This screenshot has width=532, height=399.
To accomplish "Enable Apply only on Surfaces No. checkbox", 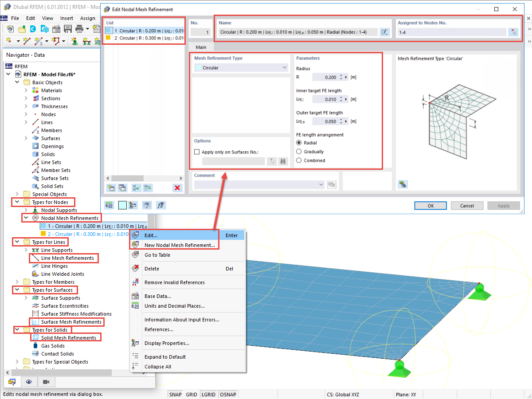I will pyautogui.click(x=197, y=152).
